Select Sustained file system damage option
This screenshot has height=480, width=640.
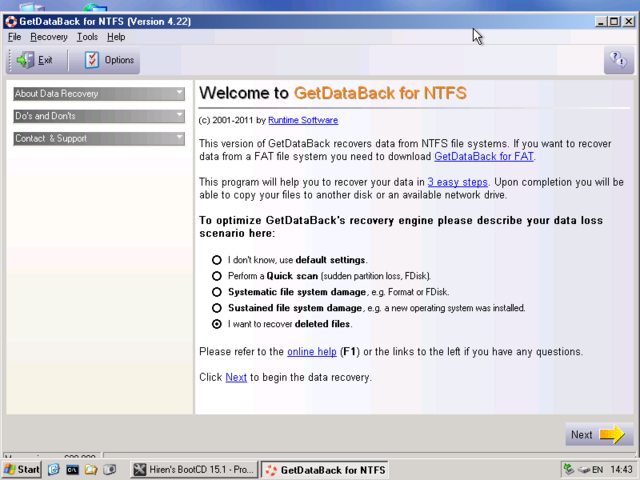(x=217, y=308)
